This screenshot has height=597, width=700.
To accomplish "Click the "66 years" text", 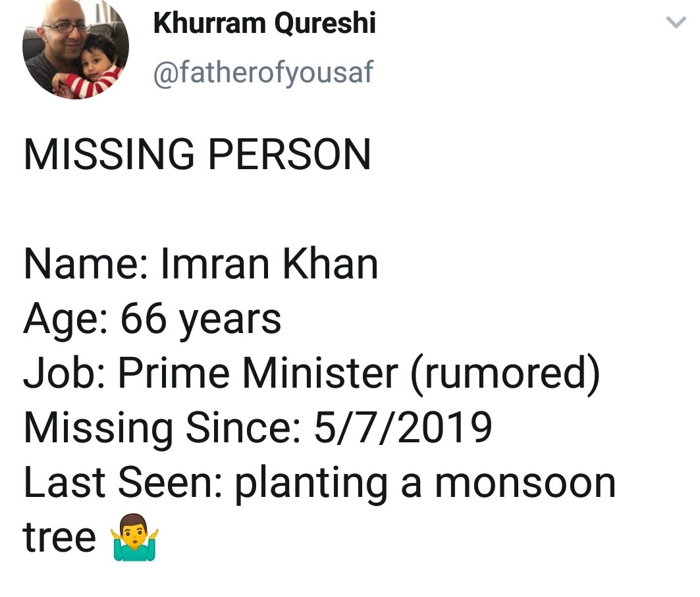I will pyautogui.click(x=200, y=319).
